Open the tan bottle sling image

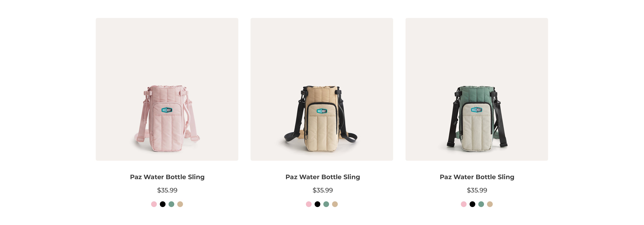pos(322,89)
